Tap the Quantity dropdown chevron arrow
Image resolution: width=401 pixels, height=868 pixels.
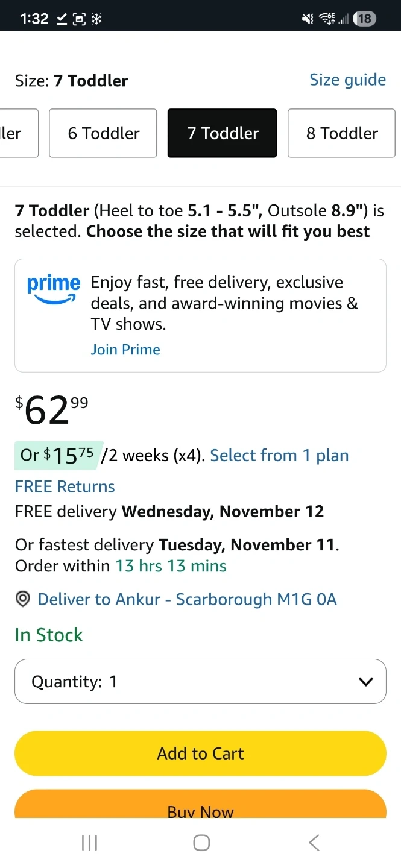coord(365,682)
